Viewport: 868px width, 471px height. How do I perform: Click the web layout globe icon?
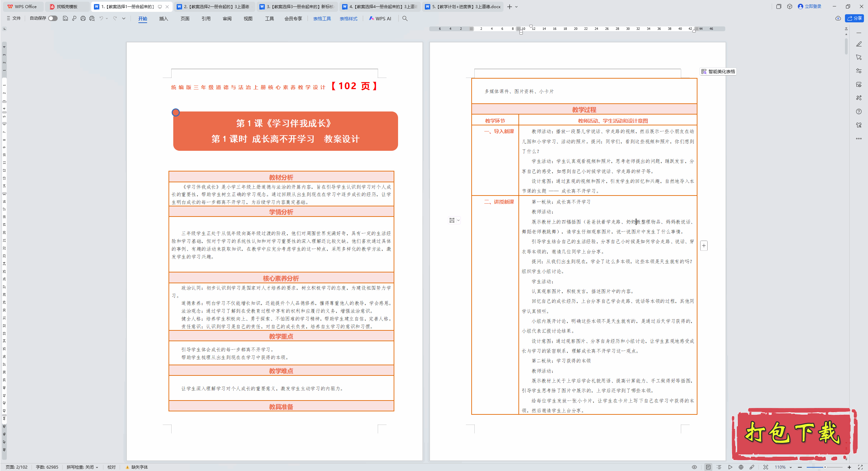[x=741, y=467]
